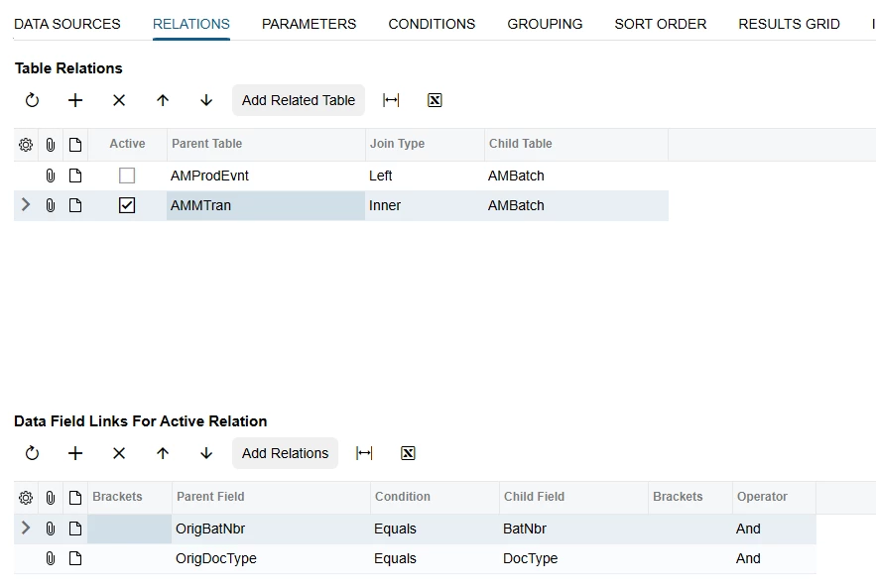Viewport: 876px width, 588px height.
Task: Open the Parameters tab
Action: tap(309, 24)
